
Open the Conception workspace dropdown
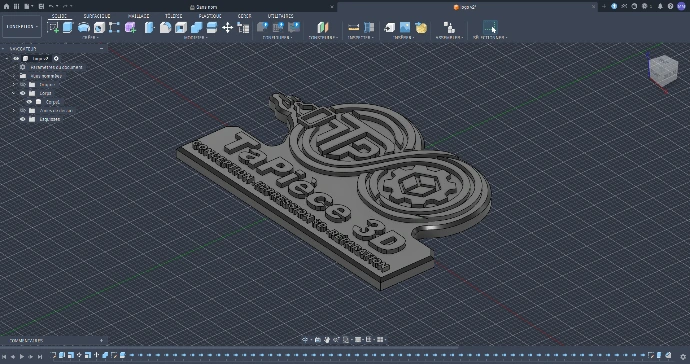pos(22,26)
